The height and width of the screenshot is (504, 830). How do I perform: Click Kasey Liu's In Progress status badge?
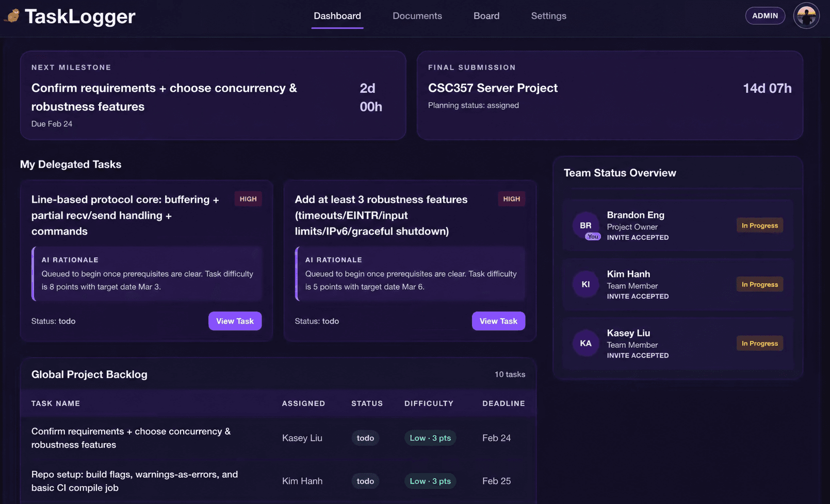[x=760, y=343]
